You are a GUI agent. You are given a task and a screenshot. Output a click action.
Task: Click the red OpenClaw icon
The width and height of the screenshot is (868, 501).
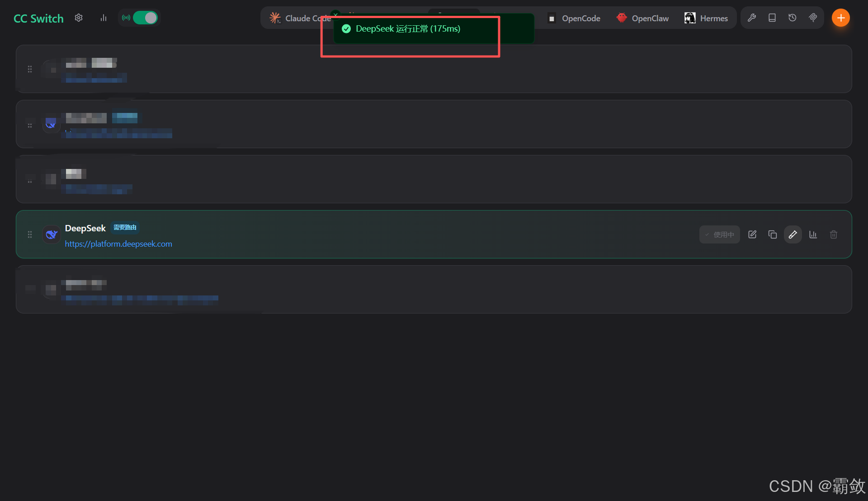(622, 18)
